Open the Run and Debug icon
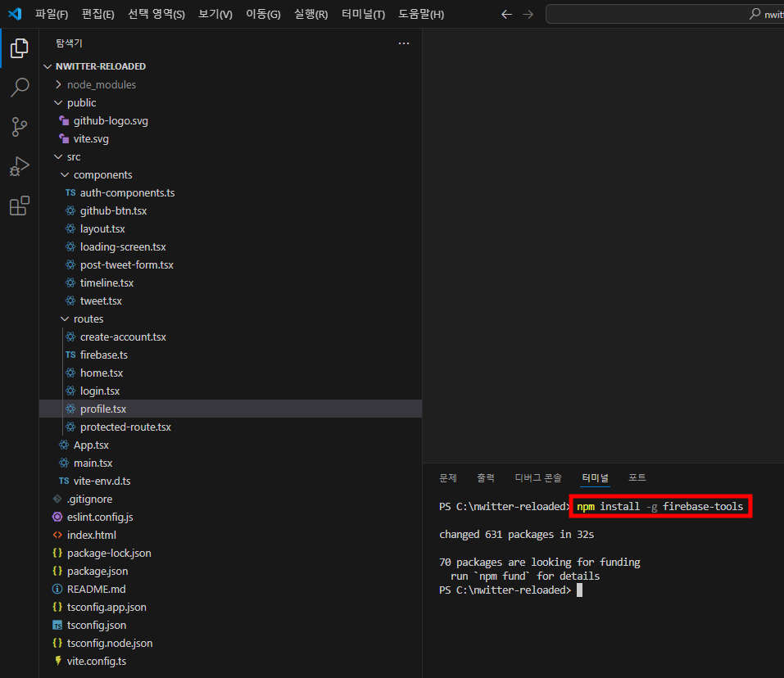Screen dimensions: 784x678 click(19, 166)
